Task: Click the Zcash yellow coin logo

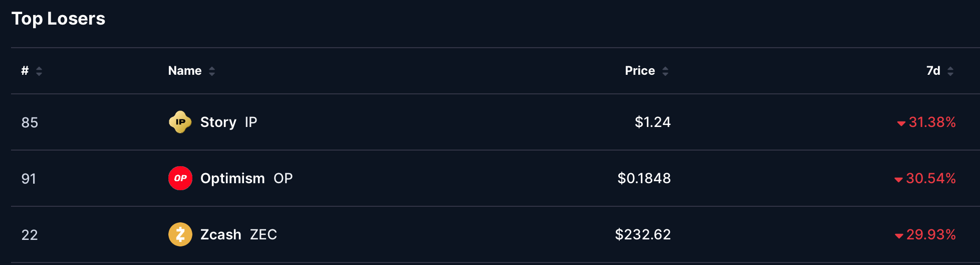Action: click(180, 234)
